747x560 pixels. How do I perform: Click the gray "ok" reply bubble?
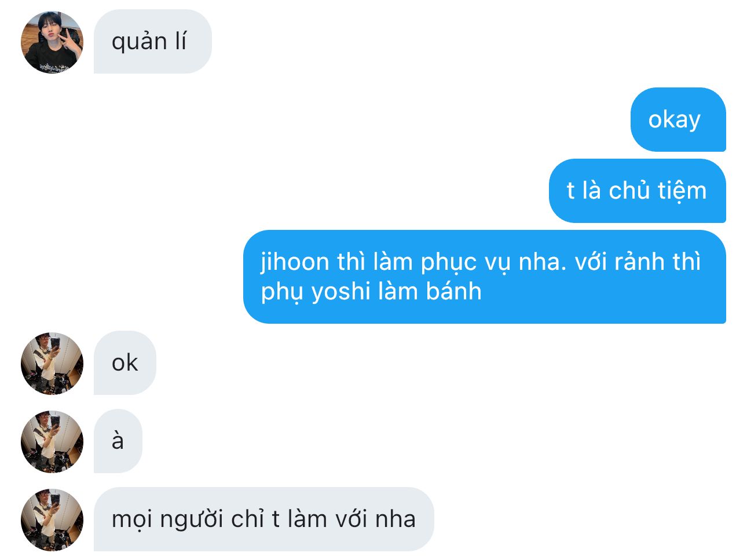[x=125, y=363]
